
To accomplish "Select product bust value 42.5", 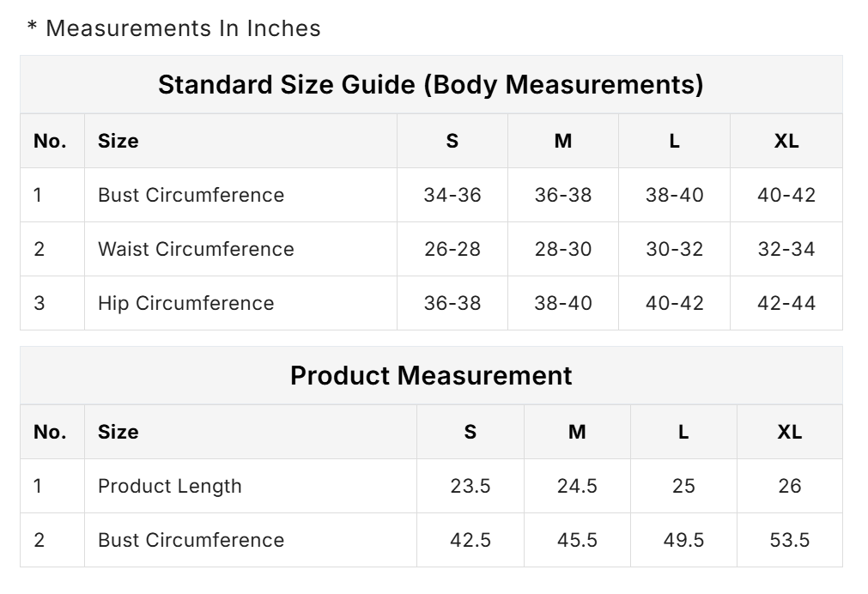I will pos(470,540).
